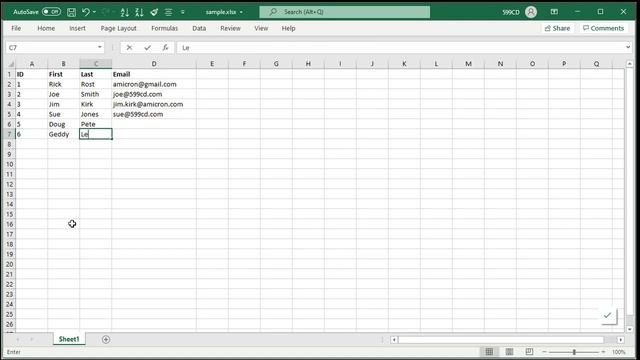Click the 100% zoom level
This screenshot has width=640, height=360.
tap(619, 352)
